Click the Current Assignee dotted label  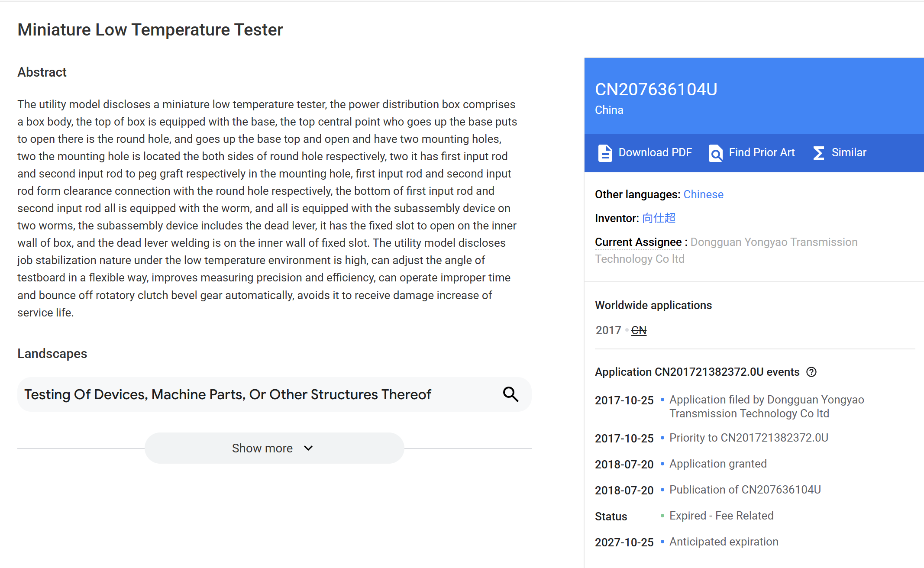tap(638, 242)
